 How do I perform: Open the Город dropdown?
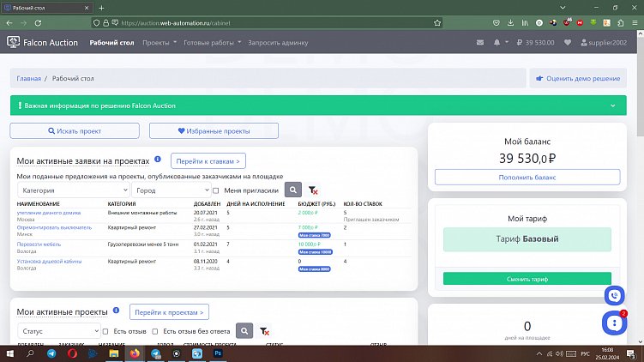(172, 190)
